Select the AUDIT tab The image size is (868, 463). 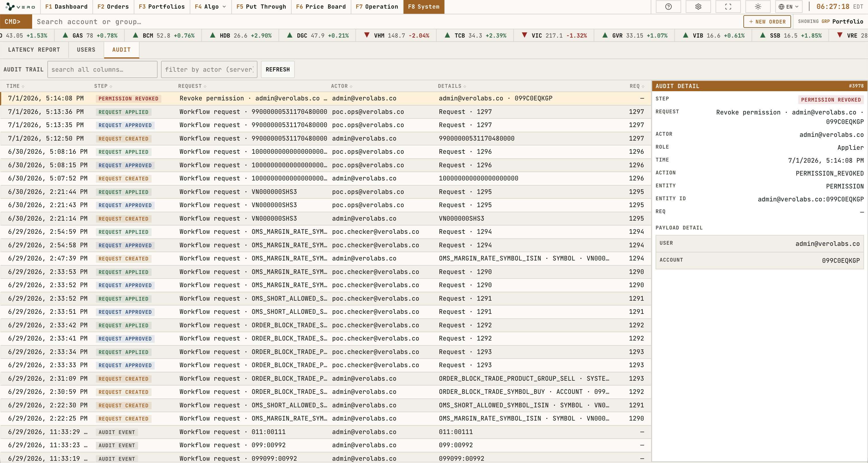[121, 50]
